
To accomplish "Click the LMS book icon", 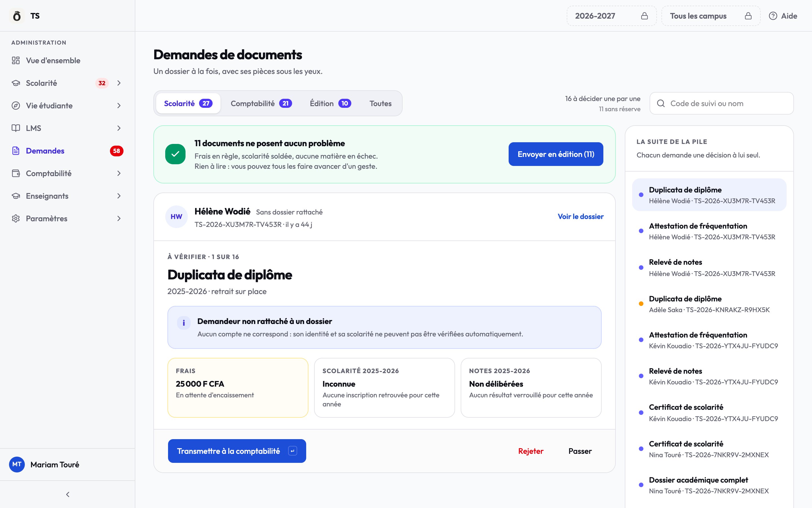I will click(16, 128).
